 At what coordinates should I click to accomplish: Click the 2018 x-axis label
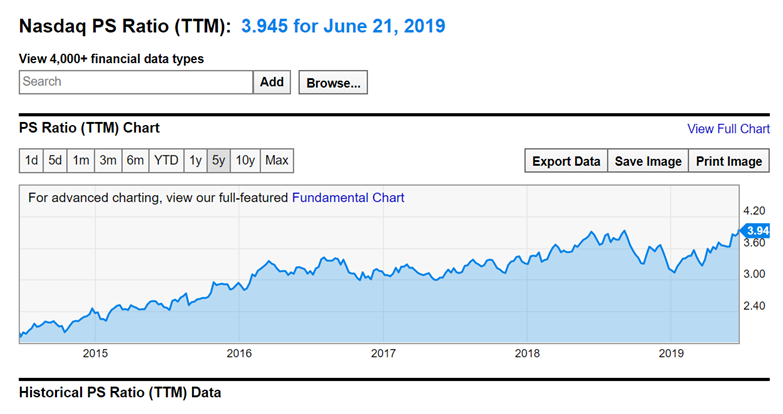(527, 354)
